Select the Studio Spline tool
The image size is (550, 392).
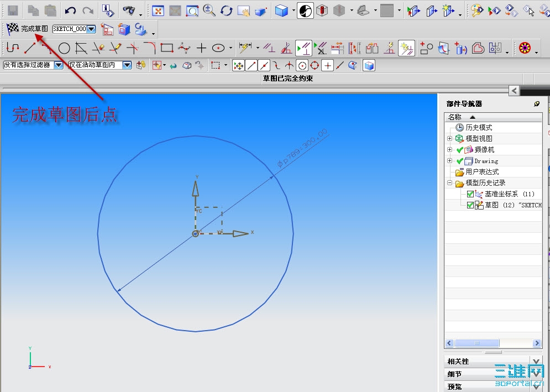click(184, 48)
